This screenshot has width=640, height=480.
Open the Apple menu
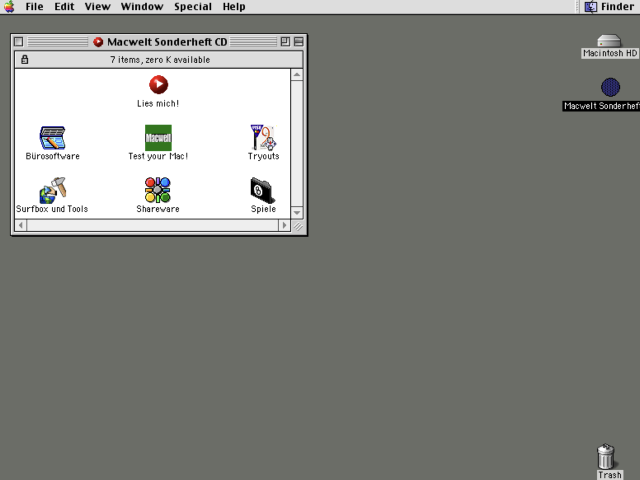click(9, 7)
